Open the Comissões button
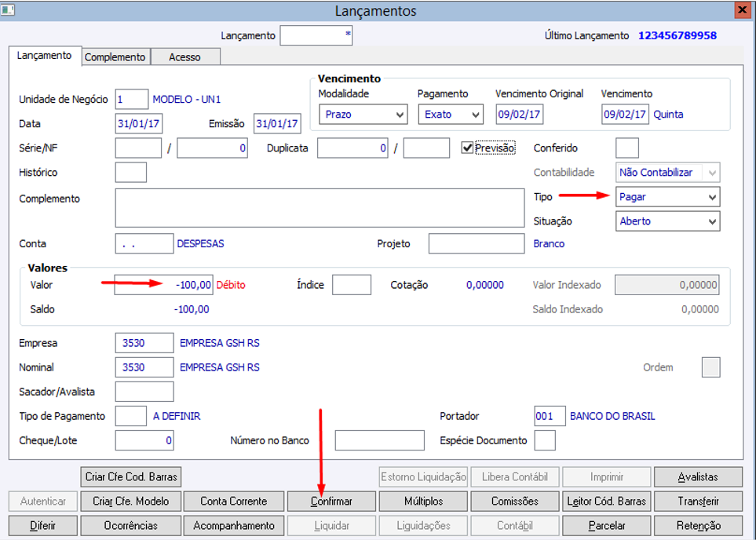Screen dimensions: 756x540 coord(515,502)
